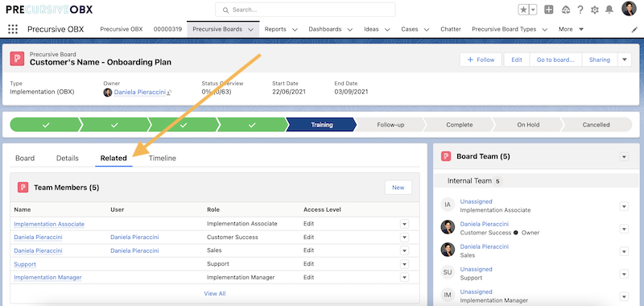Viewport: 644px width, 306px height.
Task: Expand the Reports tab chevron
Action: click(295, 30)
